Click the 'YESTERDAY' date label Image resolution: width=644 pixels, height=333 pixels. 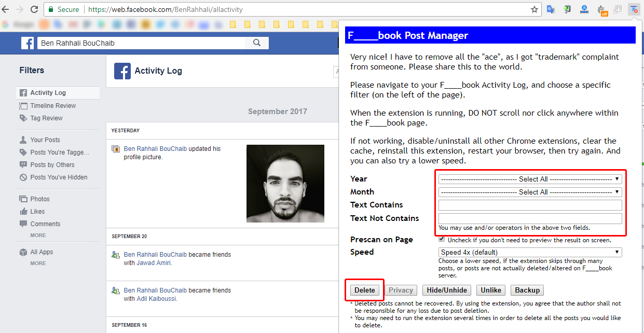(x=126, y=131)
